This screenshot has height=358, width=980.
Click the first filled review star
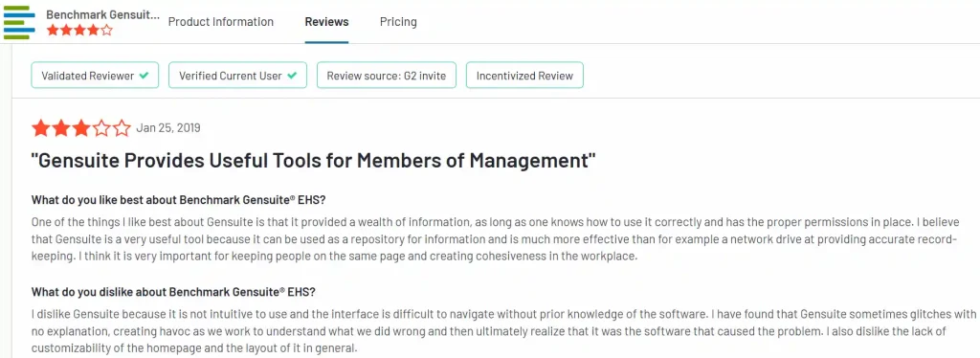click(x=40, y=128)
